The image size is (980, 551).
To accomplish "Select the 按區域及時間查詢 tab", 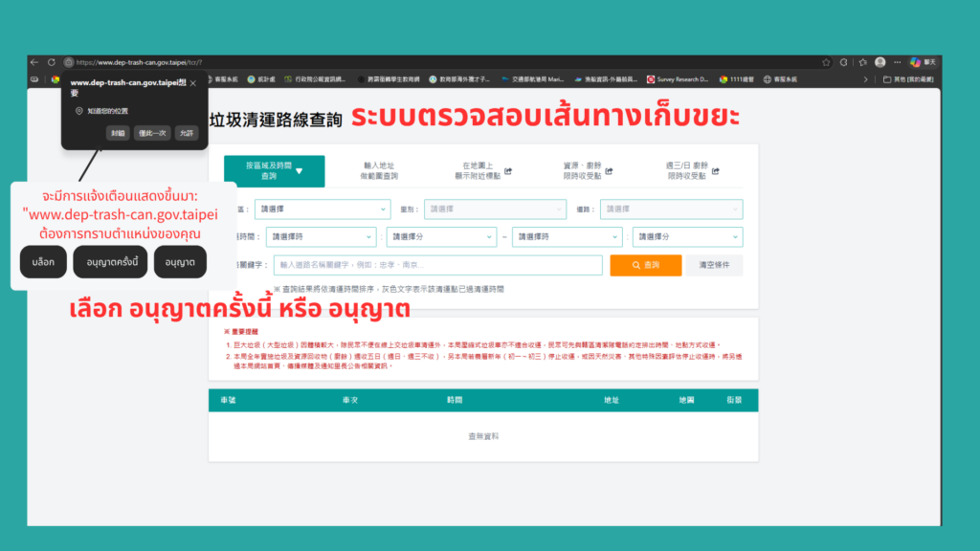I will [x=275, y=170].
